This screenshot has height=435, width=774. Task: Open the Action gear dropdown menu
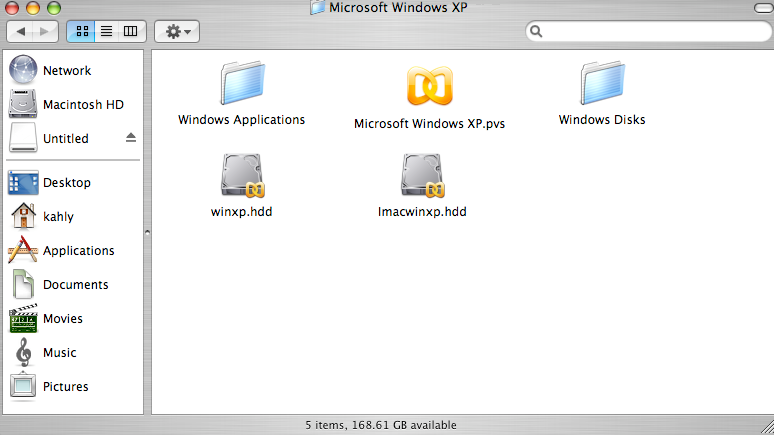pyautogui.click(x=177, y=32)
